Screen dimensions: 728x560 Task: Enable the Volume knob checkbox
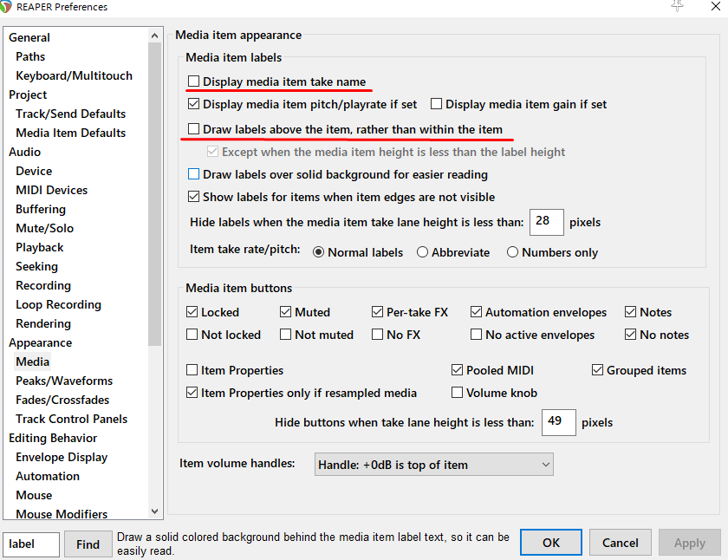coord(457,393)
